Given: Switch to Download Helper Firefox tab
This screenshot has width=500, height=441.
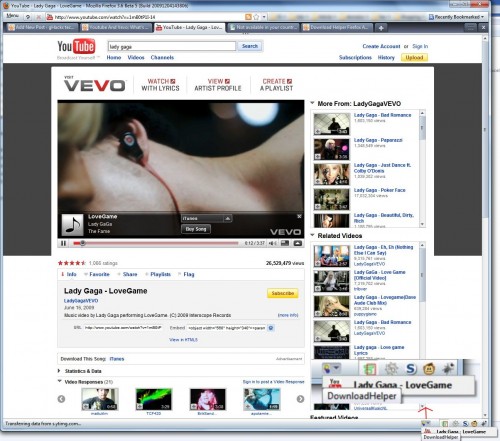Looking at the screenshot, I should point(337,28).
